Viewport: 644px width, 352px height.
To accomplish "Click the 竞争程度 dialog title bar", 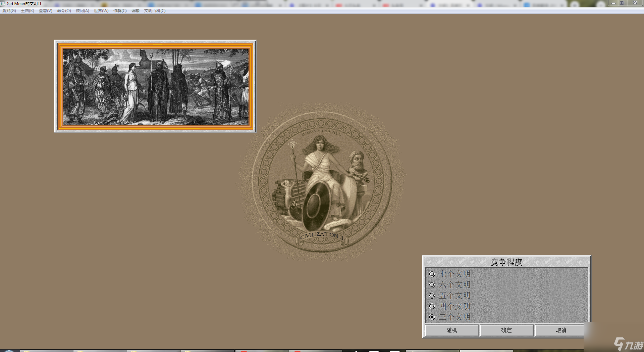I will [x=506, y=262].
